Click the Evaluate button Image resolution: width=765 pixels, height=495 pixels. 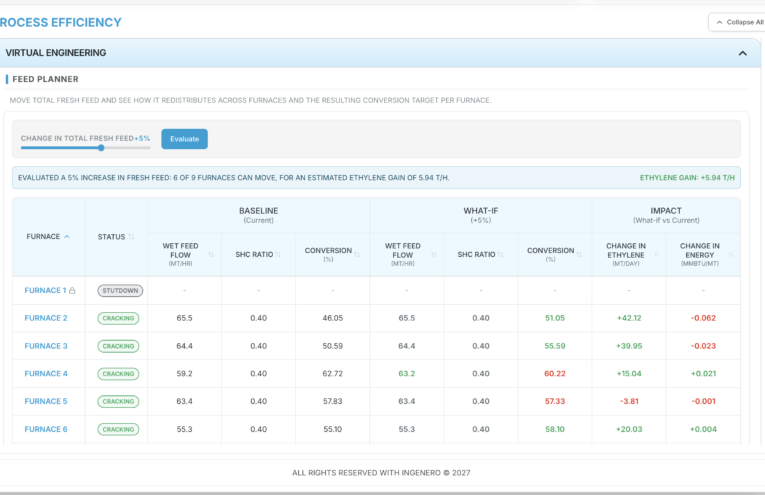(184, 139)
